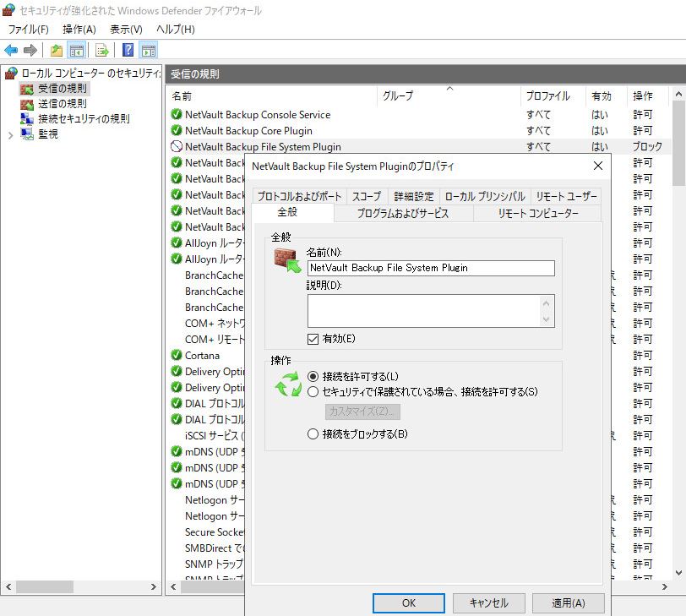Expand the 監視 tree node

[10, 136]
